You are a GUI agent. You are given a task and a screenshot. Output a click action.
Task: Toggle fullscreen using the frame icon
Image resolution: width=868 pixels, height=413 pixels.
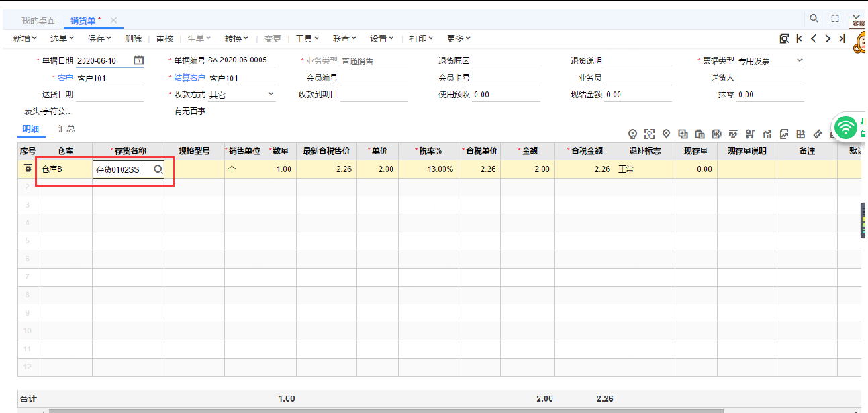[x=835, y=19]
